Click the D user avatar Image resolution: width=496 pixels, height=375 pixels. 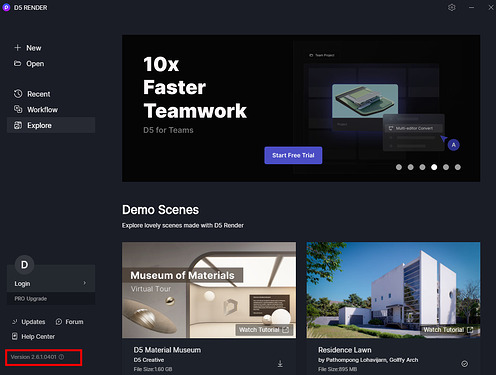pyautogui.click(x=24, y=265)
